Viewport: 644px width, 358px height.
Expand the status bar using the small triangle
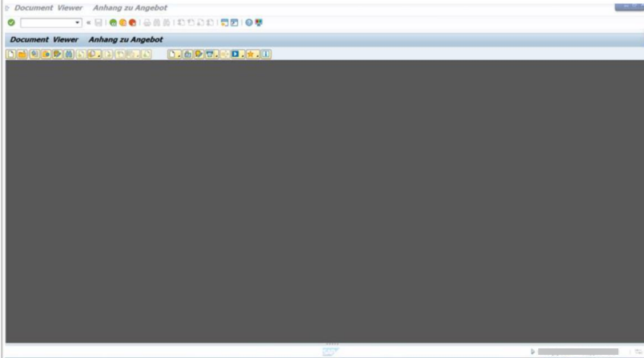click(533, 352)
